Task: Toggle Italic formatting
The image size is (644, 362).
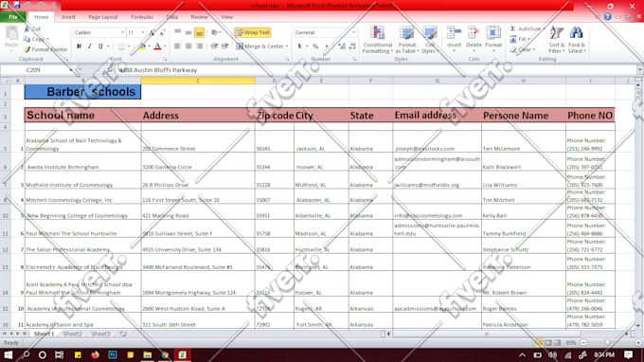Action: (90, 46)
